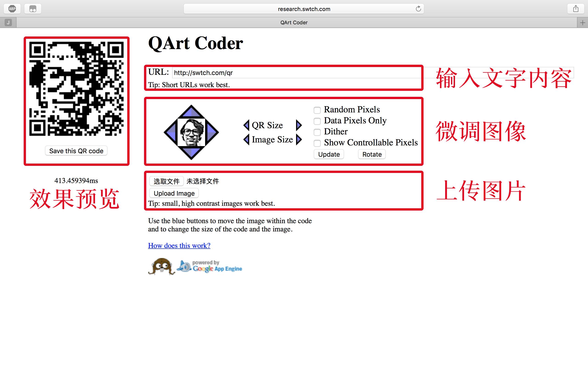
Task: Decrease QR Size with left arrow
Action: (246, 125)
